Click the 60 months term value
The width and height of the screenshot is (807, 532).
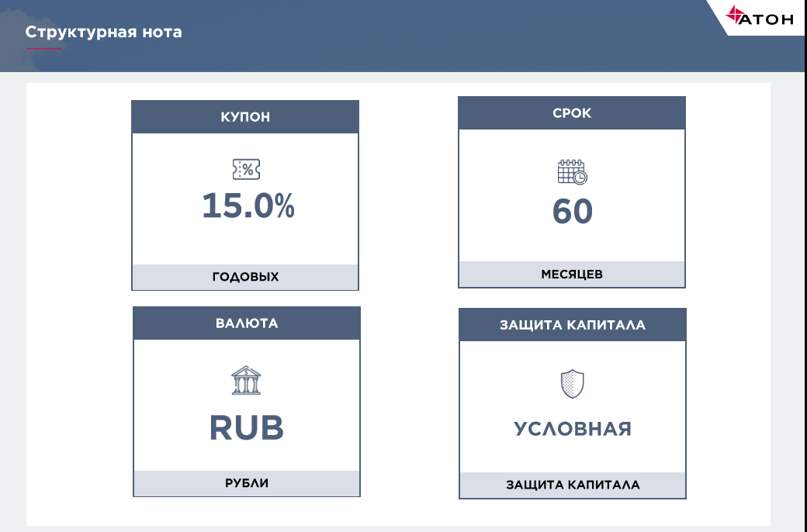(x=573, y=212)
